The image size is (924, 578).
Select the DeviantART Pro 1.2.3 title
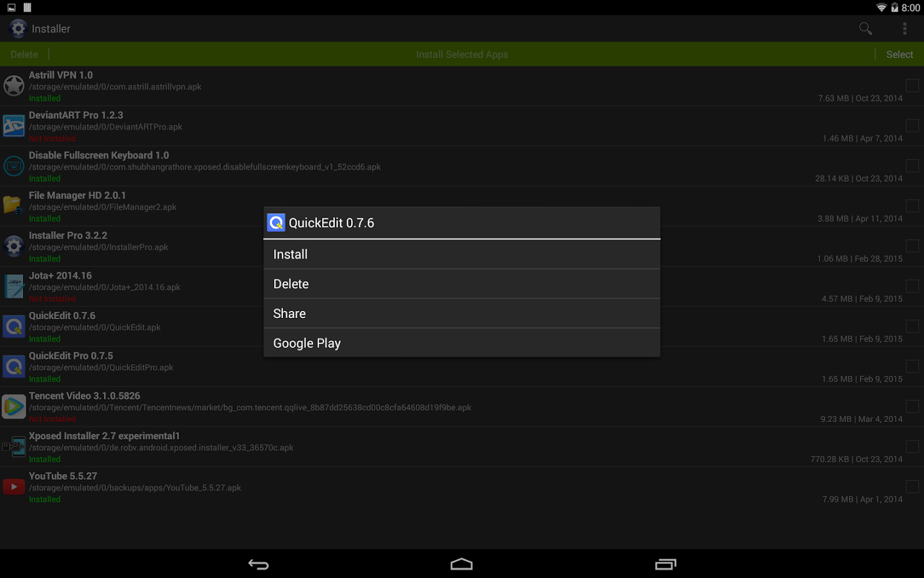point(76,115)
